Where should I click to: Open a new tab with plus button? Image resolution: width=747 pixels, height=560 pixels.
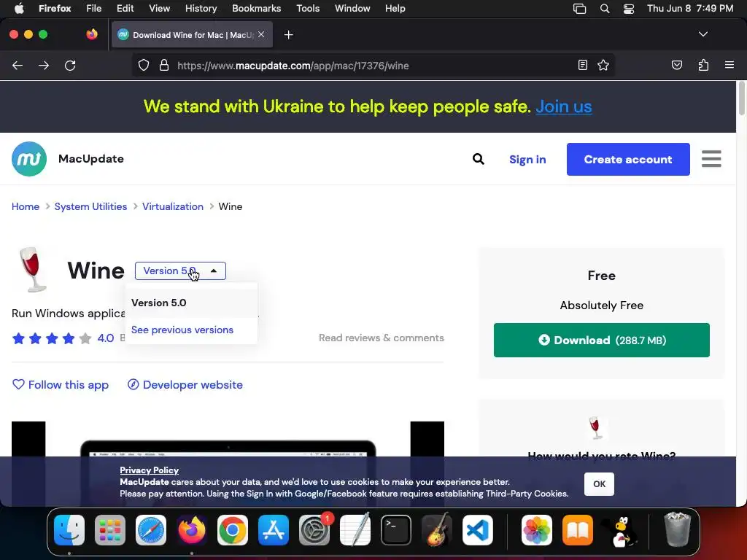(x=288, y=35)
